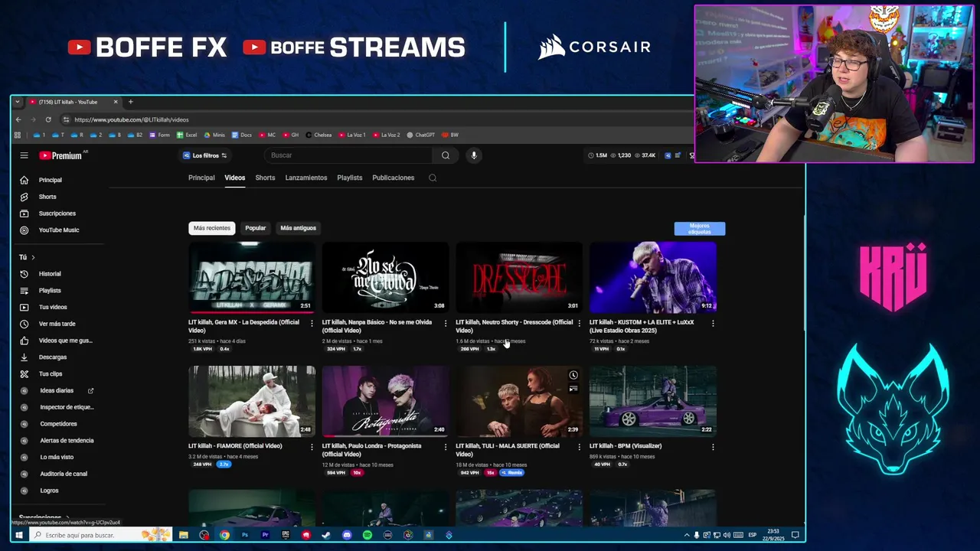Open the Protagonista video thumbnail
The image size is (980, 551).
pyautogui.click(x=385, y=401)
